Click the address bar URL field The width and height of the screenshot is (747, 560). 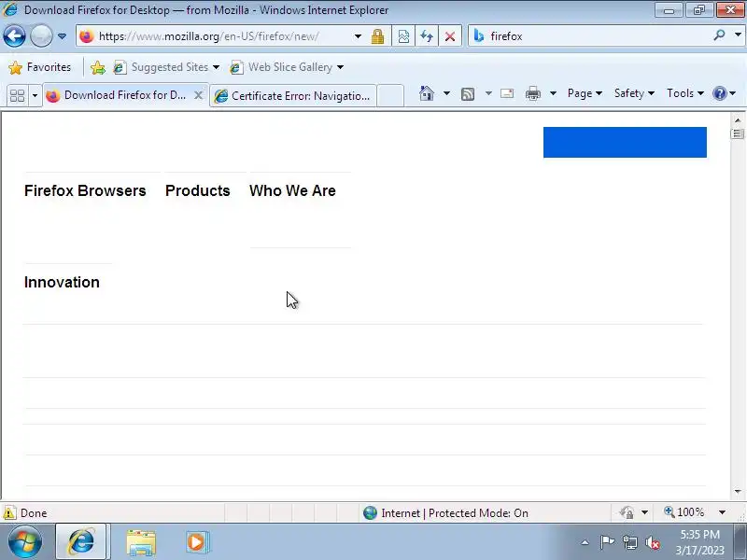click(215, 36)
